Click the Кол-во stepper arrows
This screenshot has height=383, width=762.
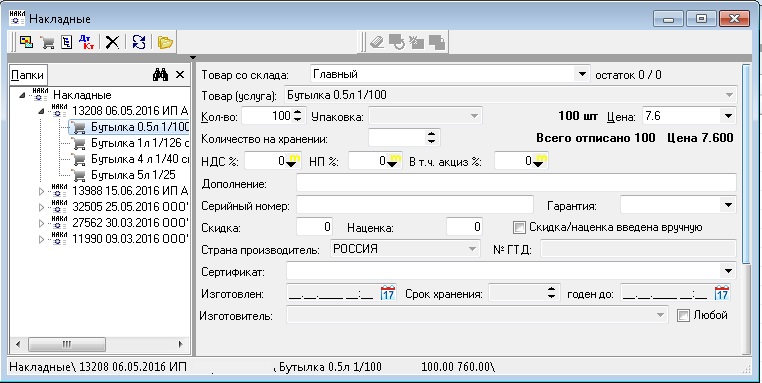tap(298, 116)
